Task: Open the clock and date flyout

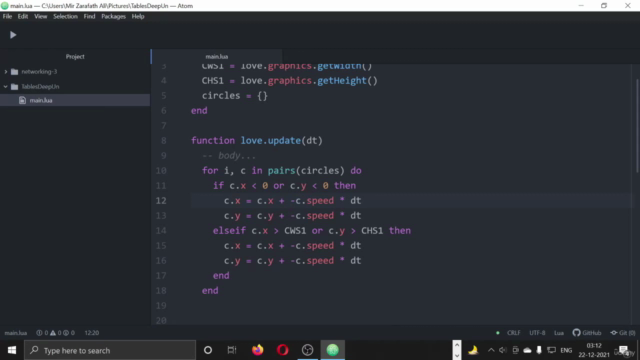Action: click(x=594, y=350)
